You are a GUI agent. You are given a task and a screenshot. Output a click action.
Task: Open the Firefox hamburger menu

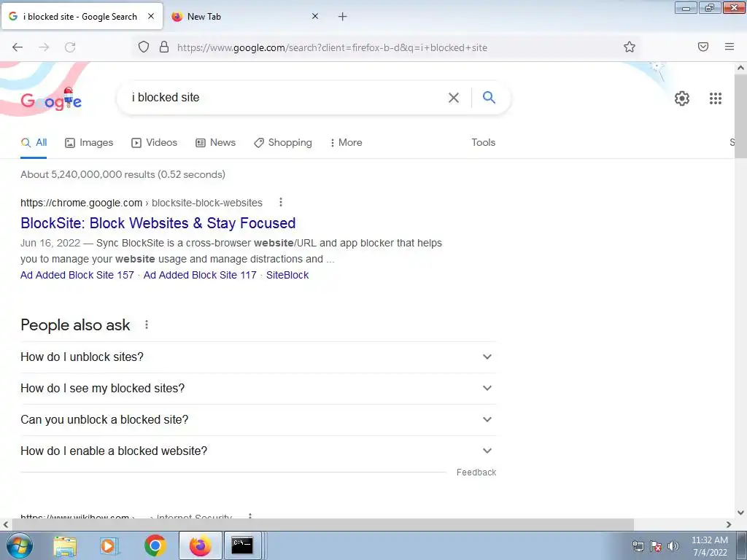pos(729,47)
